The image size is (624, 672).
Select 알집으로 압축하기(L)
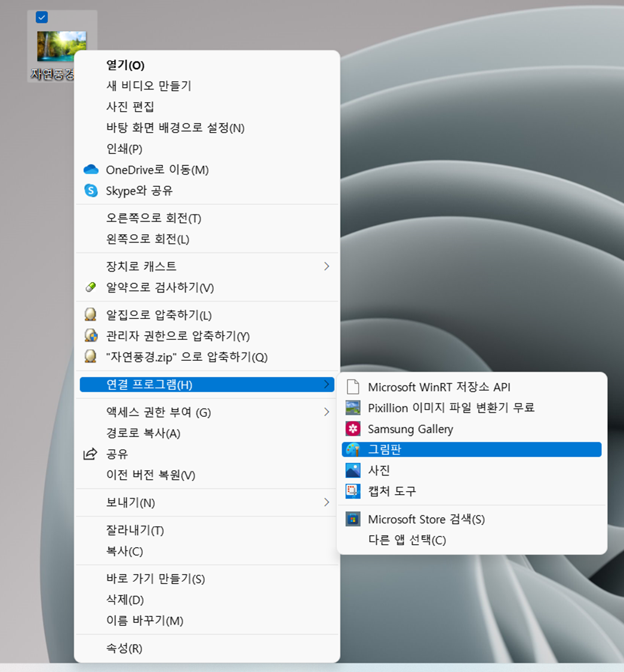207,315
